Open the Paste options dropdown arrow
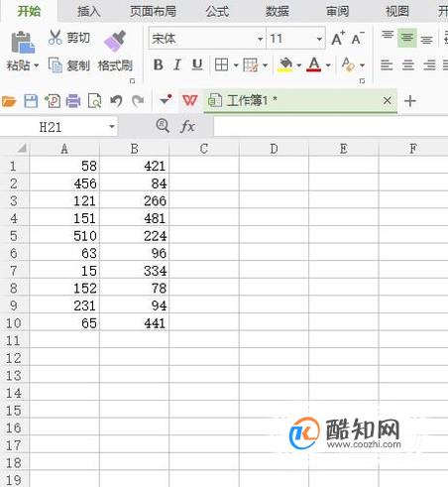 click(36, 65)
